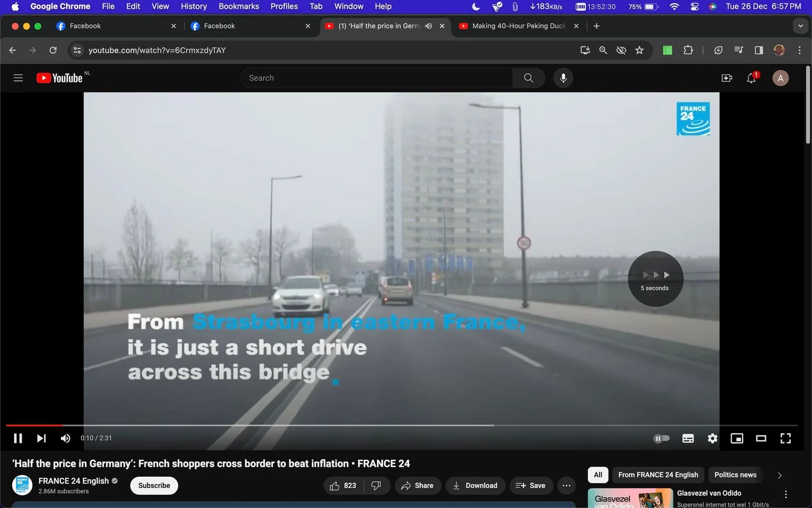The image size is (812, 508).
Task: Skip to the next video
Action: (41, 438)
